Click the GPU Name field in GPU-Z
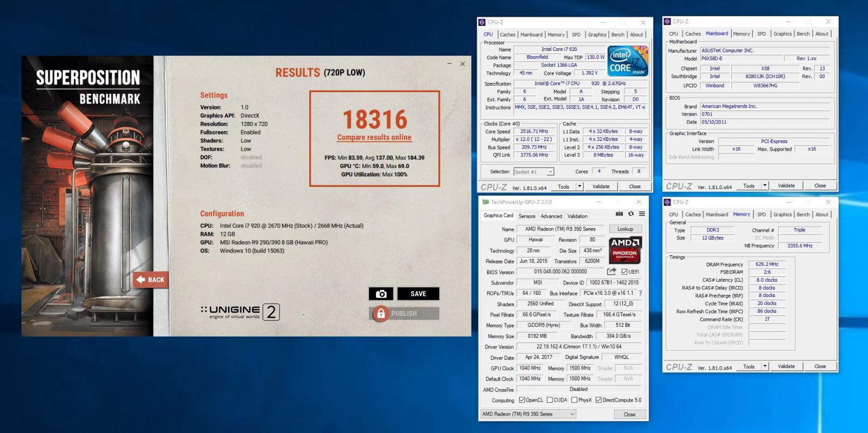Viewport: 868px width, 433px height. point(560,229)
